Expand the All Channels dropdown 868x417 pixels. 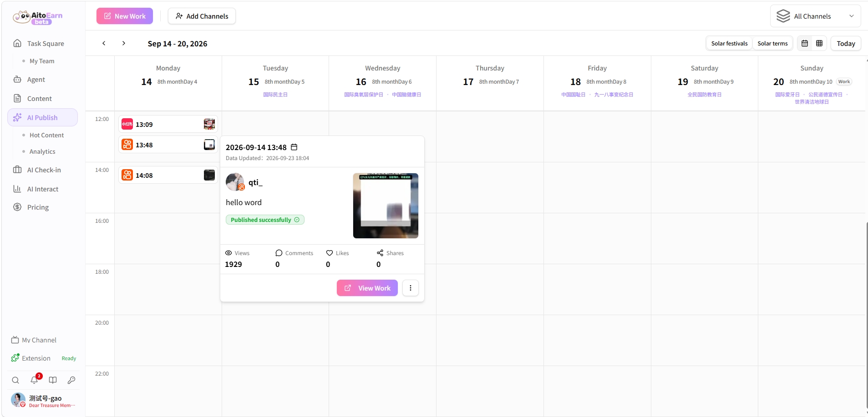point(815,16)
